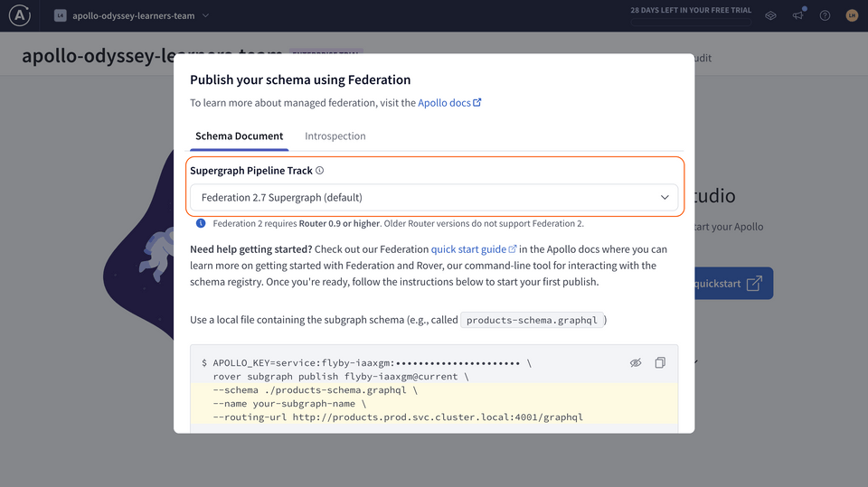Open the user avatar menu
This screenshot has width=868, height=487.
pyautogui.click(x=852, y=15)
